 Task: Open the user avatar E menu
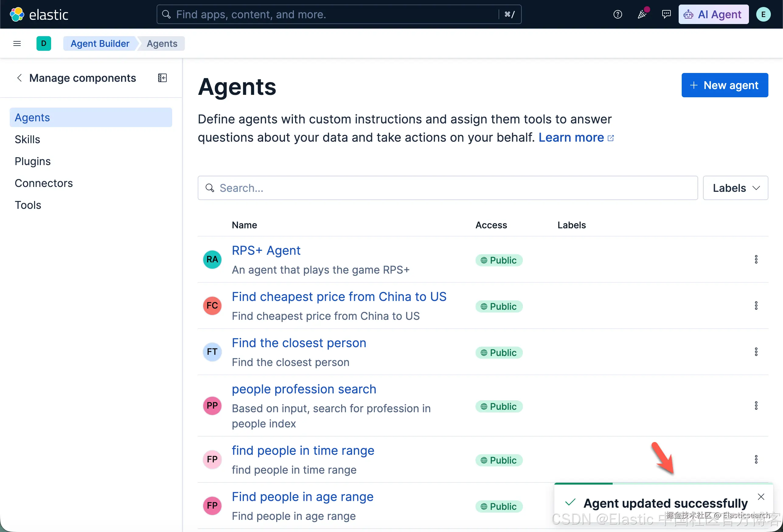(x=763, y=15)
